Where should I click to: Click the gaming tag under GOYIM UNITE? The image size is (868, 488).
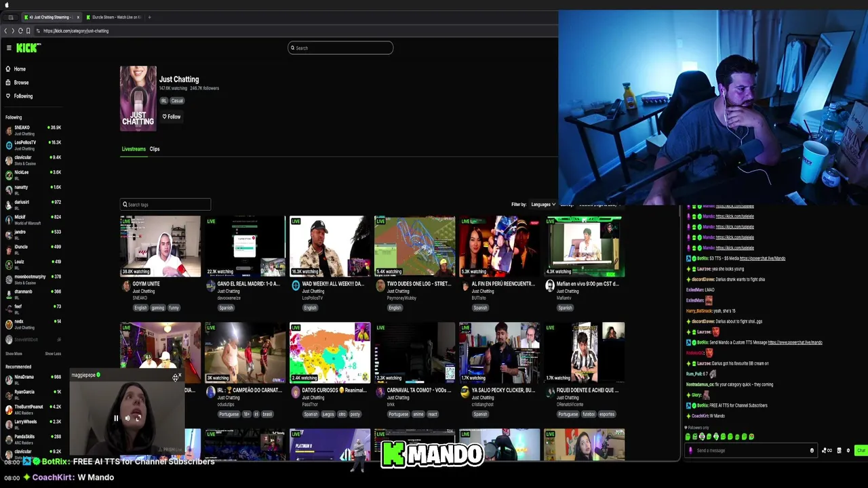point(157,308)
